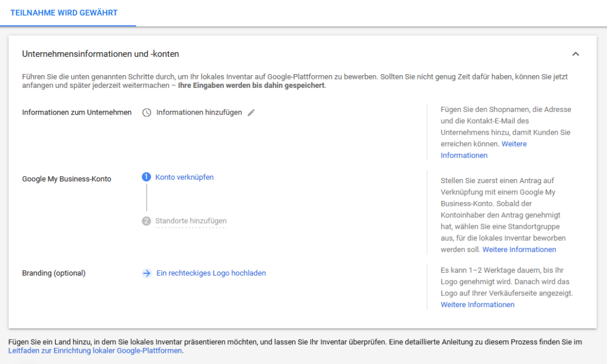The image size is (607, 364).
Task: Collapse the Unternehmensinformationen und -konten section
Action: click(575, 54)
